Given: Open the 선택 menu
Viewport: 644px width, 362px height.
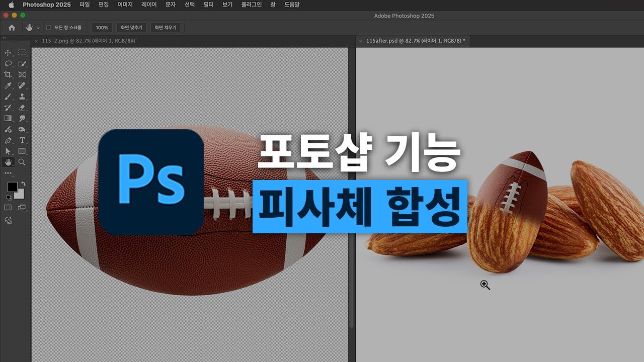Looking at the screenshot, I should pos(190,5).
